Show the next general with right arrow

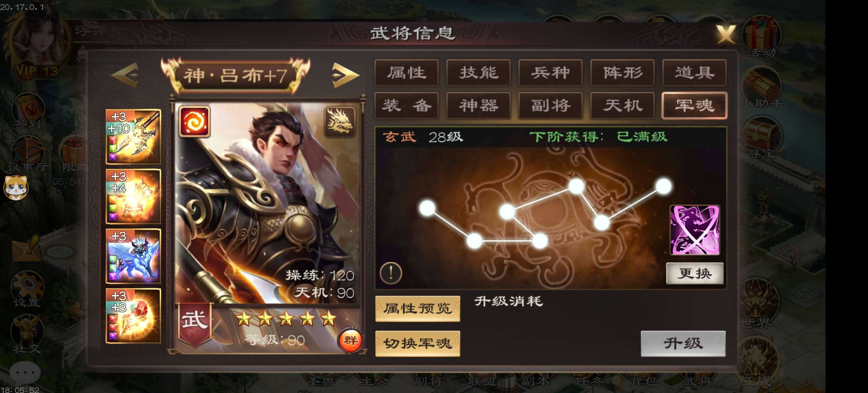[x=345, y=75]
